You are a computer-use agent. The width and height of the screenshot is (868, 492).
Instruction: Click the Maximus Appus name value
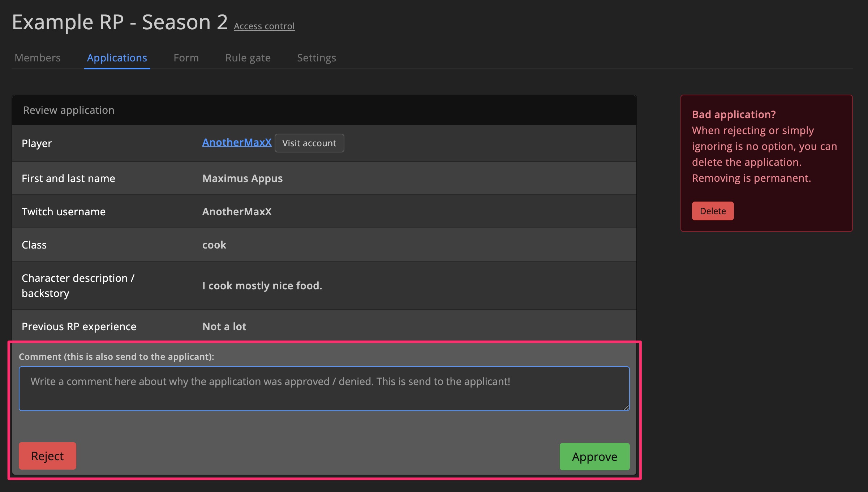pos(242,178)
